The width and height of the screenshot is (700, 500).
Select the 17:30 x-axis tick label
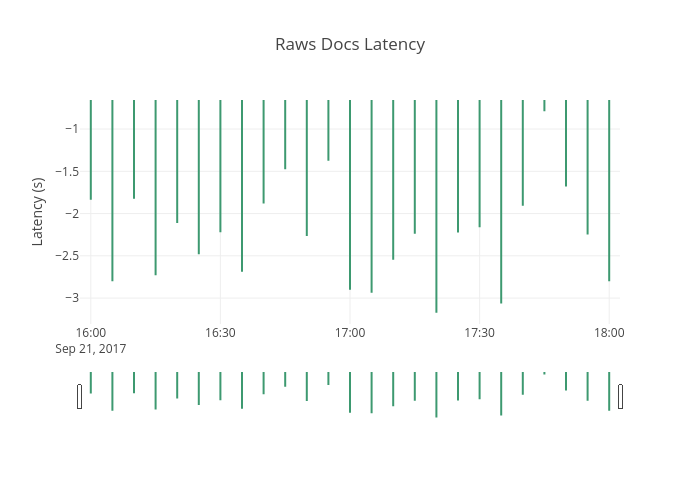point(479,333)
